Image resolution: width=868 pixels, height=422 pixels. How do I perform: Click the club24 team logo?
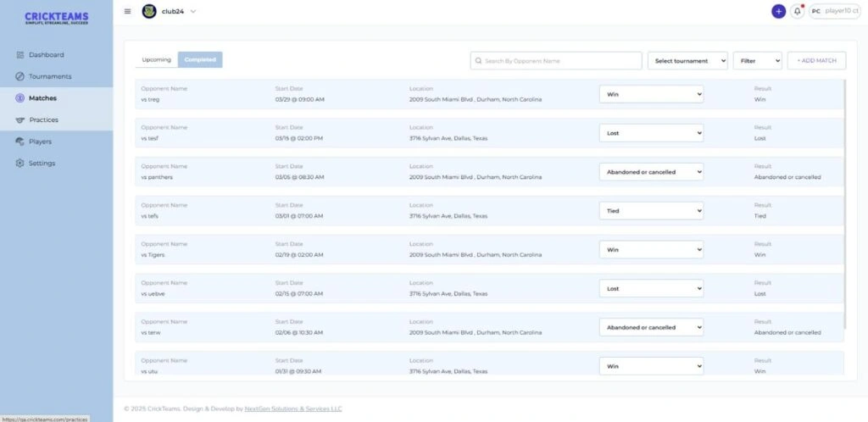(x=149, y=11)
